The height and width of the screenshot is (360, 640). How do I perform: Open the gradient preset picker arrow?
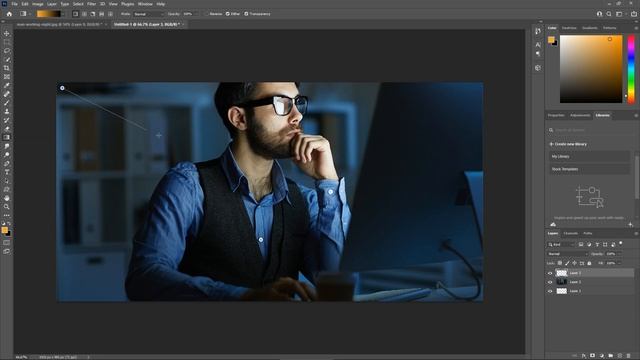tap(63, 14)
